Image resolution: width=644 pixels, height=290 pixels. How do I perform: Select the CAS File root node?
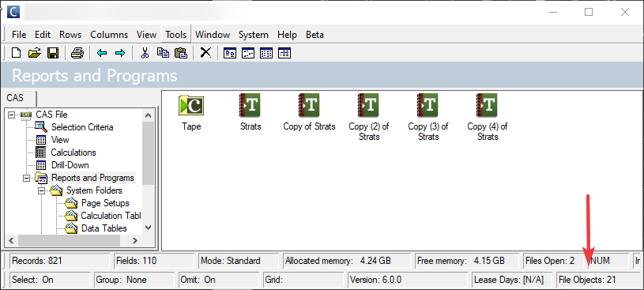(51, 115)
